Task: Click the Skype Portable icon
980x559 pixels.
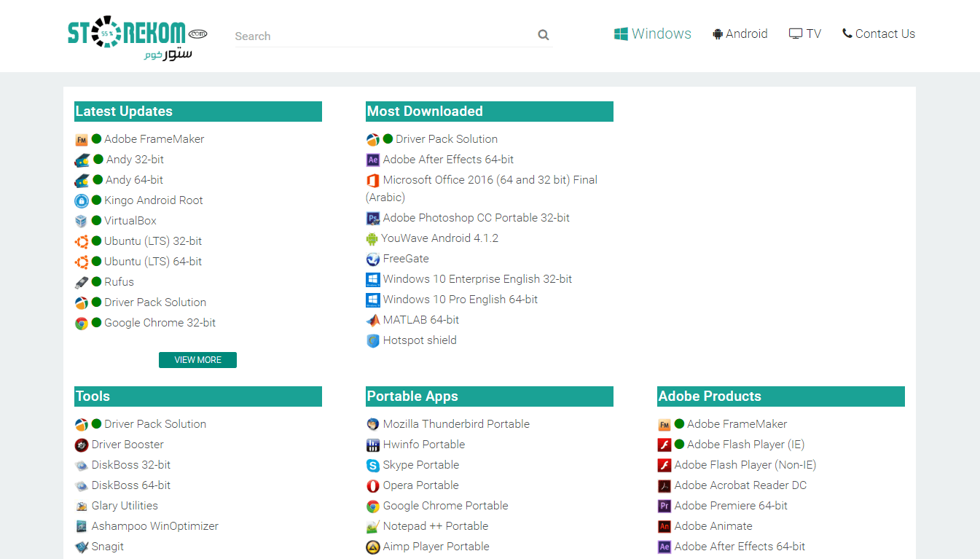Action: [x=372, y=466]
